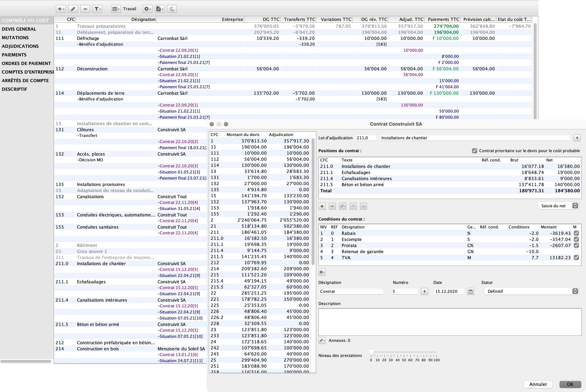Remove contract position with minus button
The height and width of the screenshot is (392, 586).
pyautogui.click(x=332, y=206)
